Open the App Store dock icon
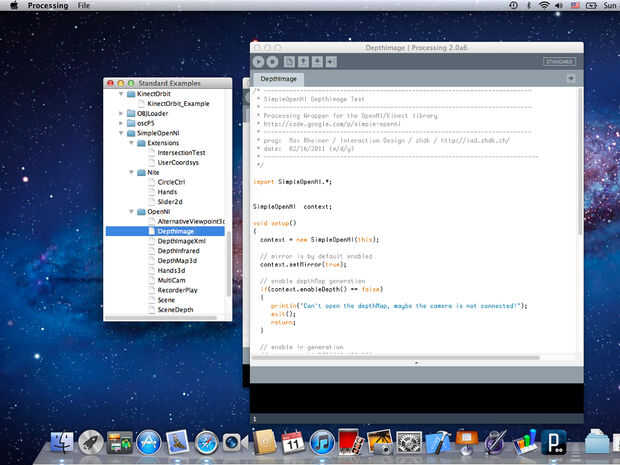Screen dimensions: 620x465 pyautogui.click(x=149, y=442)
